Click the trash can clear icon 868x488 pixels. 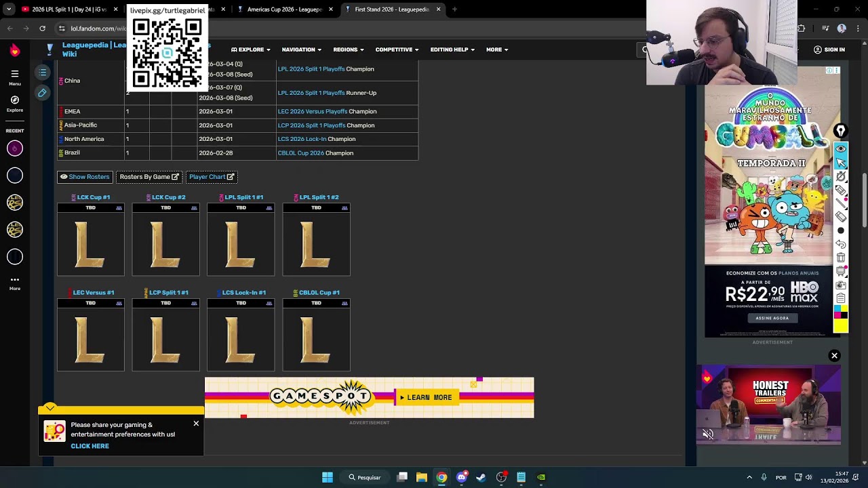841,258
